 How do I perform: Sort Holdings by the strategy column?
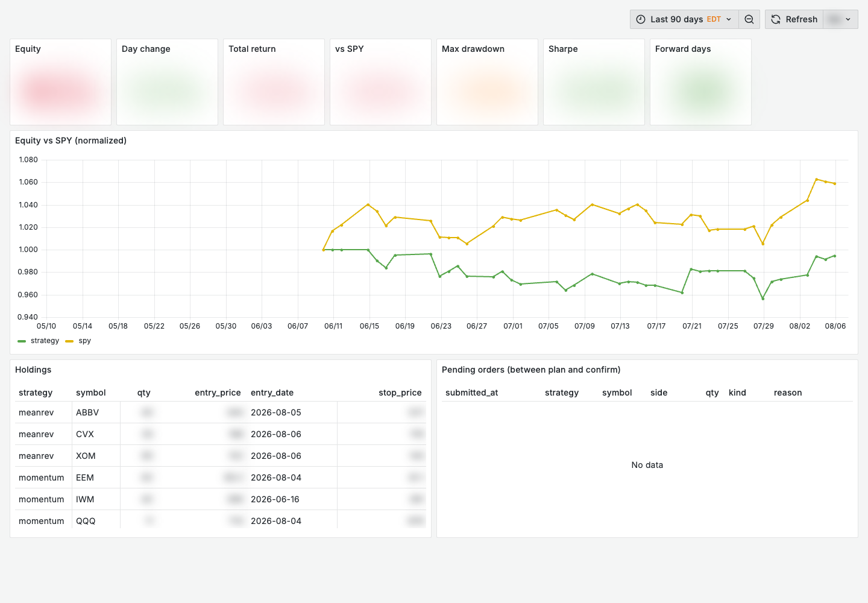pos(36,393)
